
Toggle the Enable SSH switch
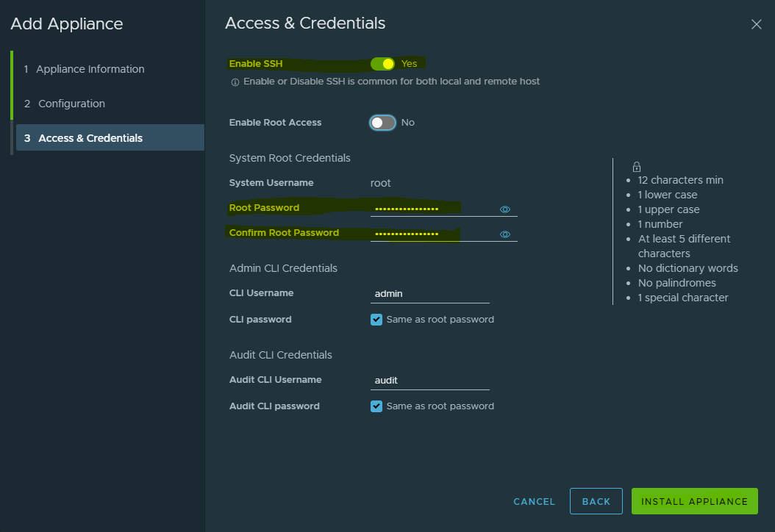point(382,64)
